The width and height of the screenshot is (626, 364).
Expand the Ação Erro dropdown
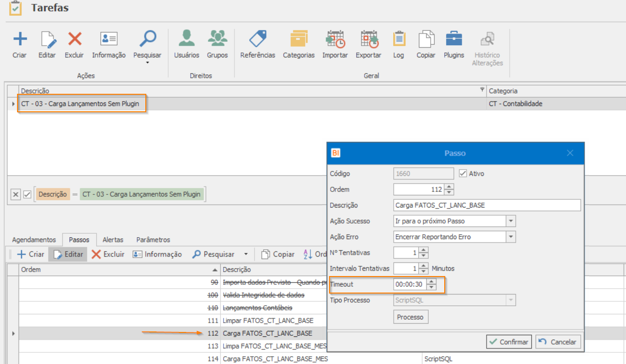pos(510,237)
